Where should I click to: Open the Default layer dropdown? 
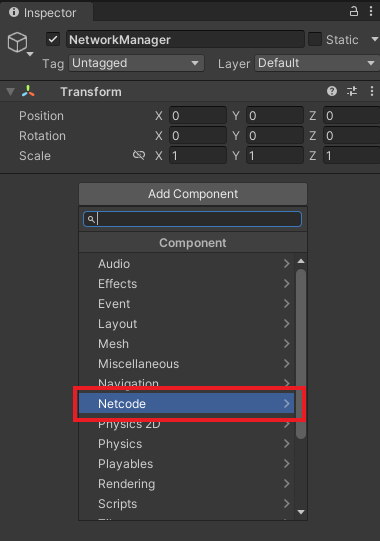tap(317, 63)
